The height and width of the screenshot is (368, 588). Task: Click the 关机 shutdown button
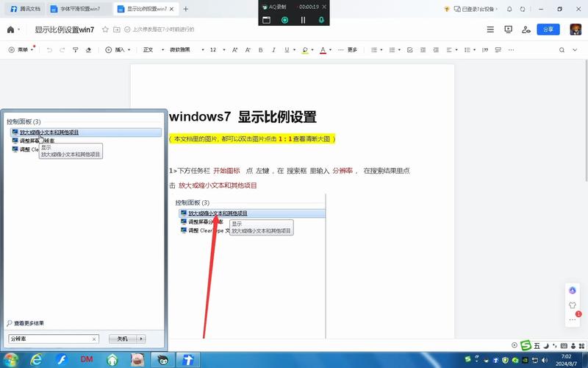point(123,339)
